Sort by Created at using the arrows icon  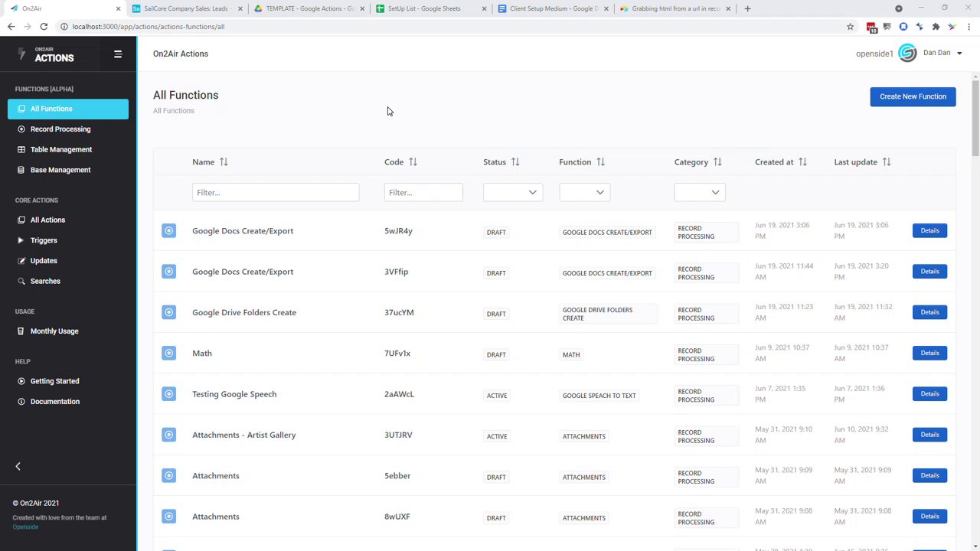[x=802, y=162]
